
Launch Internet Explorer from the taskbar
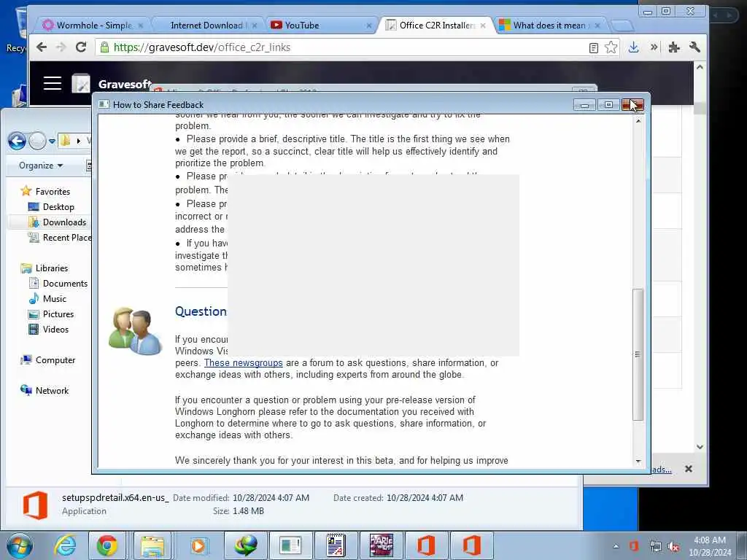click(x=65, y=545)
